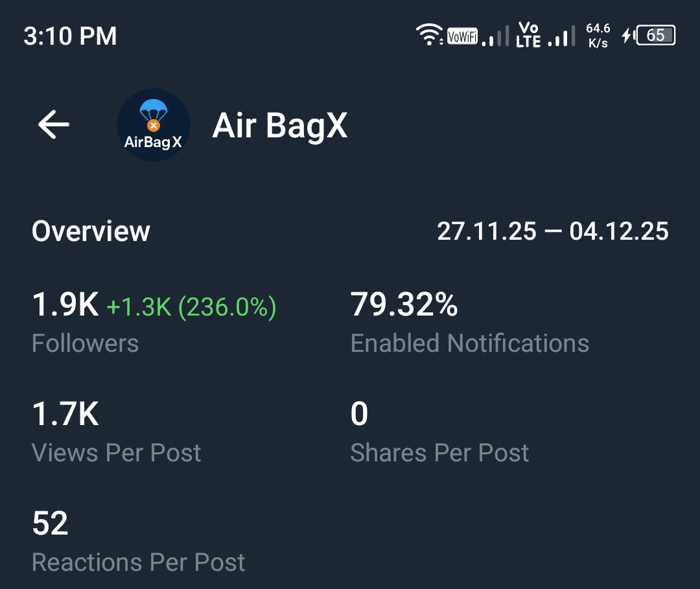Tap the +1.3K followers growth link

click(x=192, y=305)
